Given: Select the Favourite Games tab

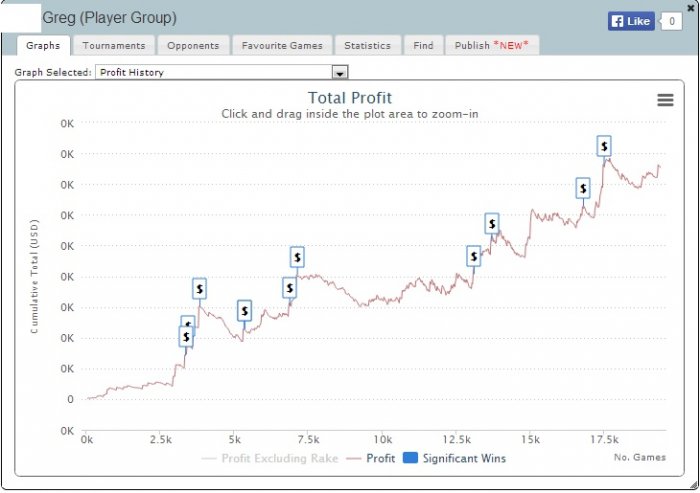Looking at the screenshot, I should (280, 45).
